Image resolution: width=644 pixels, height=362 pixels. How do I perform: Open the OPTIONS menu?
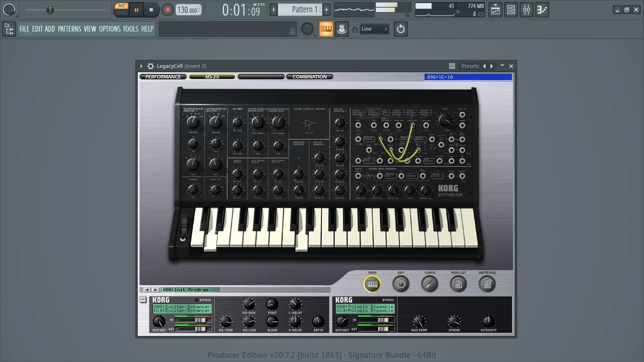click(110, 29)
